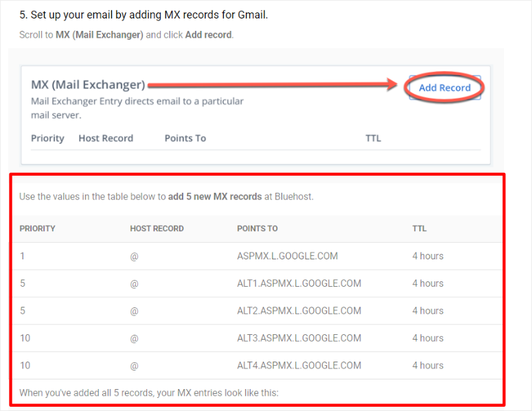Screen dimensions: 532x411
Task: Select the HOST RECORD table header
Action: (157, 228)
